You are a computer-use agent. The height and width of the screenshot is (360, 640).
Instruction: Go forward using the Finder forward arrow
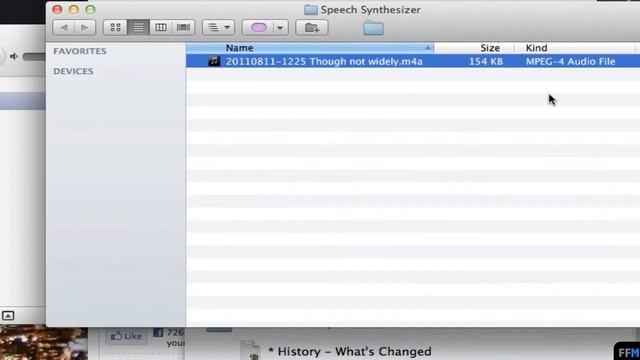tap(84, 27)
